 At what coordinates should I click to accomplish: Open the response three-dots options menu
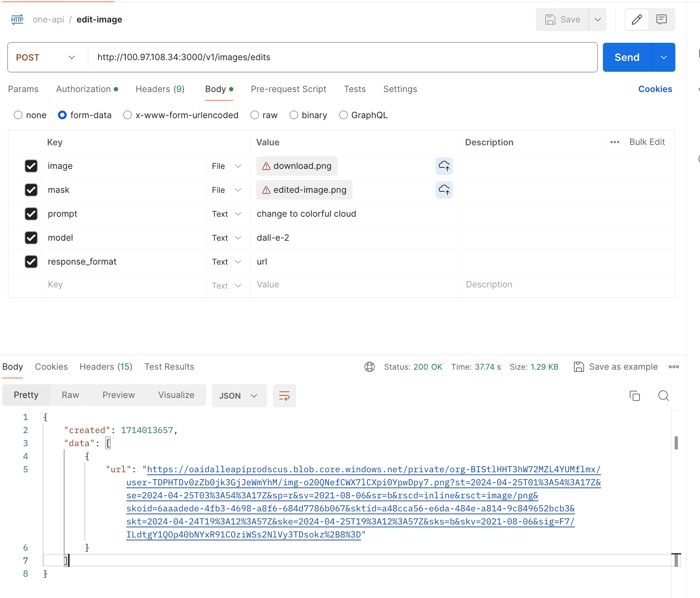(x=674, y=367)
